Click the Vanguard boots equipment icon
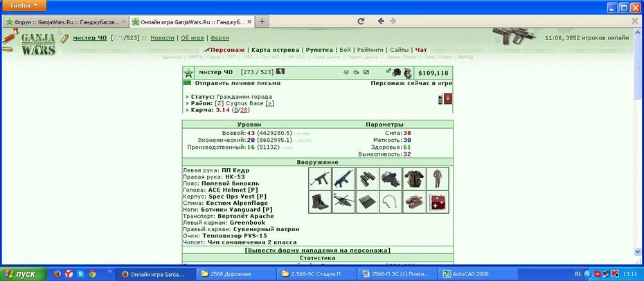This screenshot has width=644, height=281. 320,202
